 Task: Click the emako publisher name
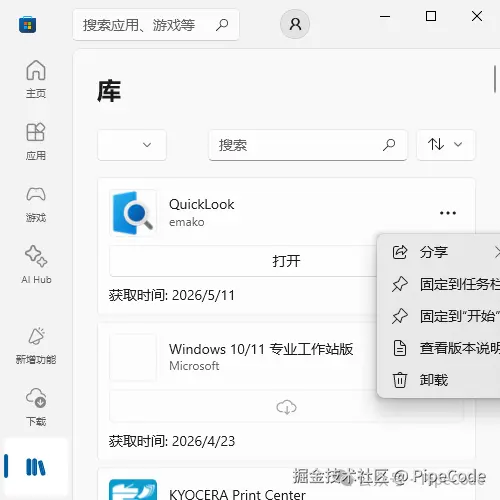(187, 222)
